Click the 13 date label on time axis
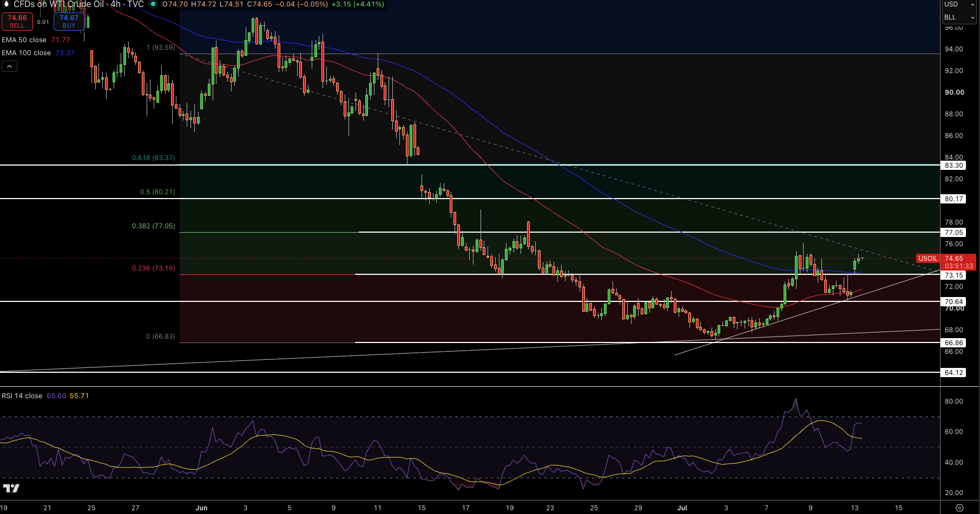The height and width of the screenshot is (514, 980). click(854, 508)
